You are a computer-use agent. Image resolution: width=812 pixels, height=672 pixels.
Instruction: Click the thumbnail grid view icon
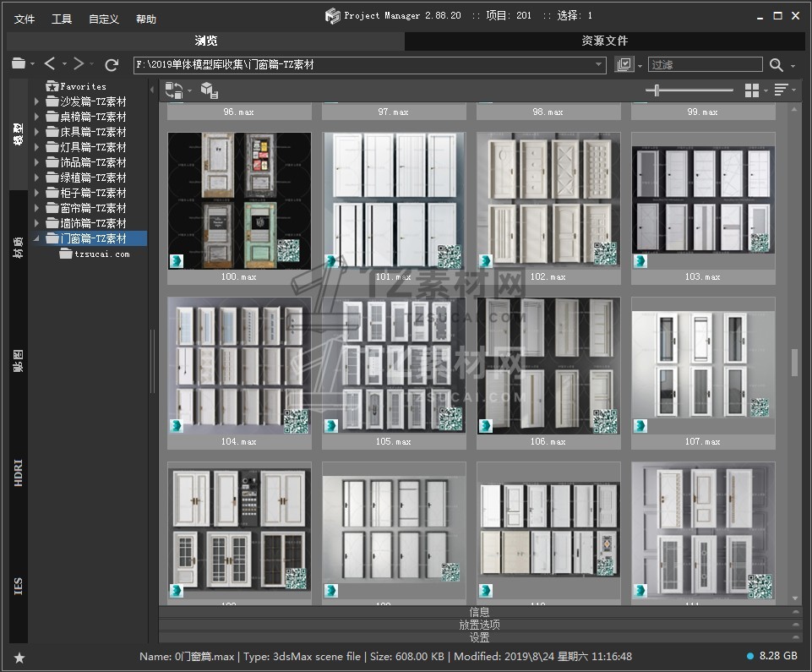tap(751, 90)
